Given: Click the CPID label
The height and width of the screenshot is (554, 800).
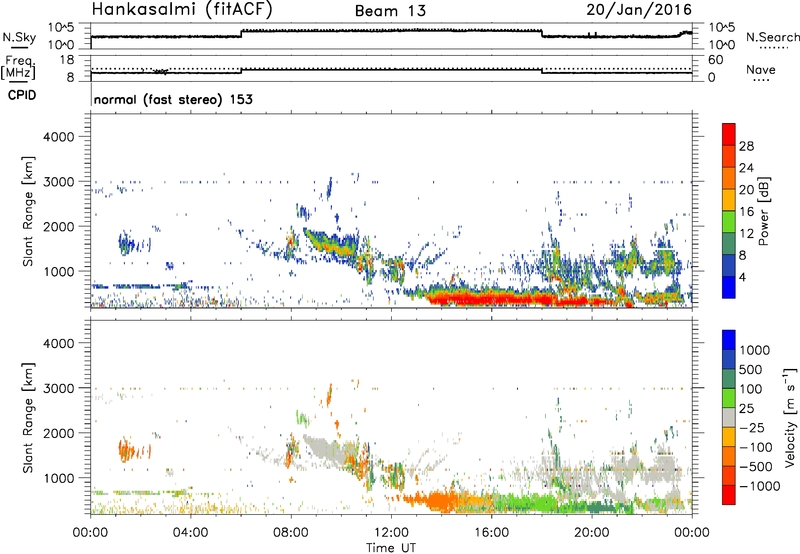Looking at the screenshot, I should coord(22,95).
